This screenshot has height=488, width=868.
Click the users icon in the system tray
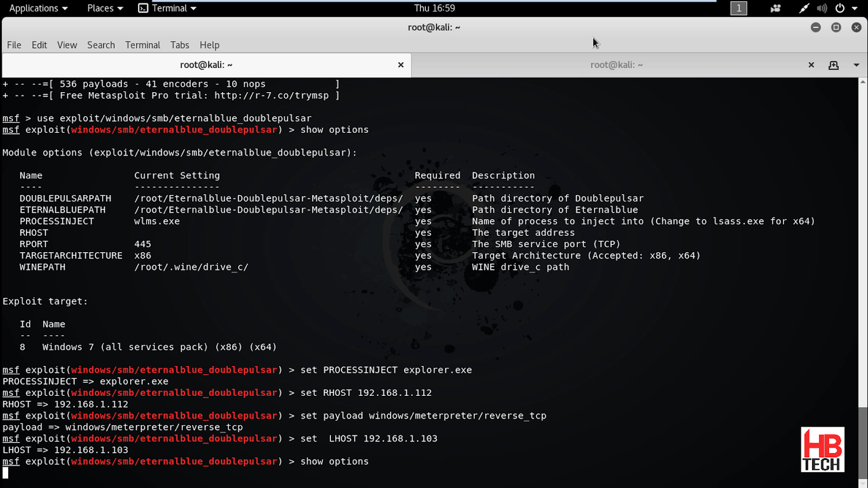775,8
